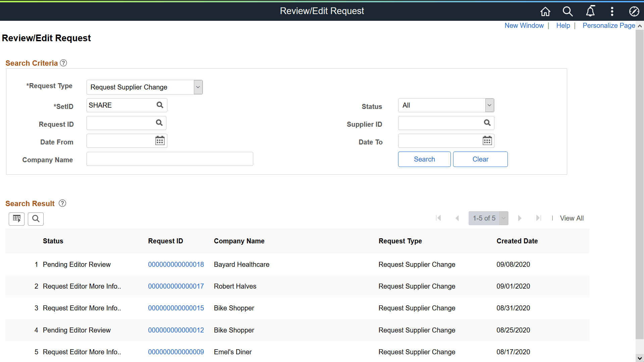Open the Request Type dropdown
Image resolution: width=644 pixels, height=362 pixels.
tap(198, 87)
